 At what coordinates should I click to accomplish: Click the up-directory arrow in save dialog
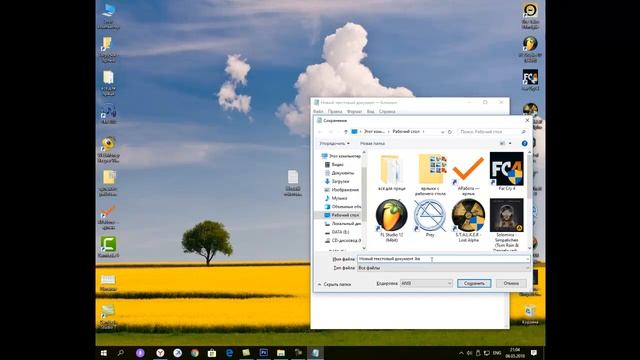pyautogui.click(x=346, y=132)
